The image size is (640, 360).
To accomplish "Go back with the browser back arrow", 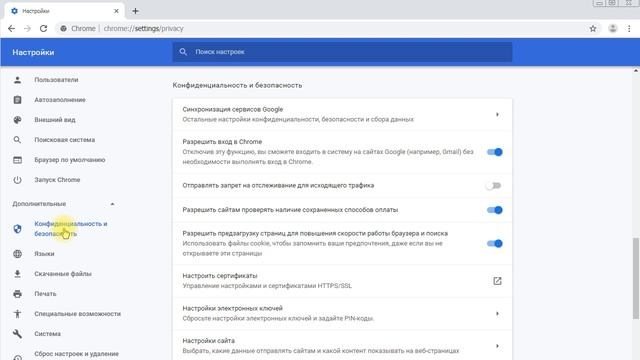I will [11, 29].
